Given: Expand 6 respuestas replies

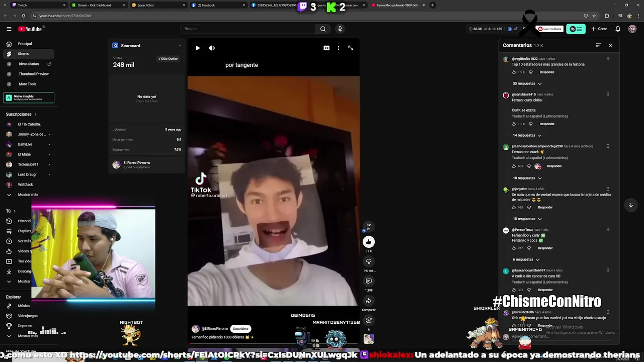Looking at the screenshot, I should [x=526, y=259].
